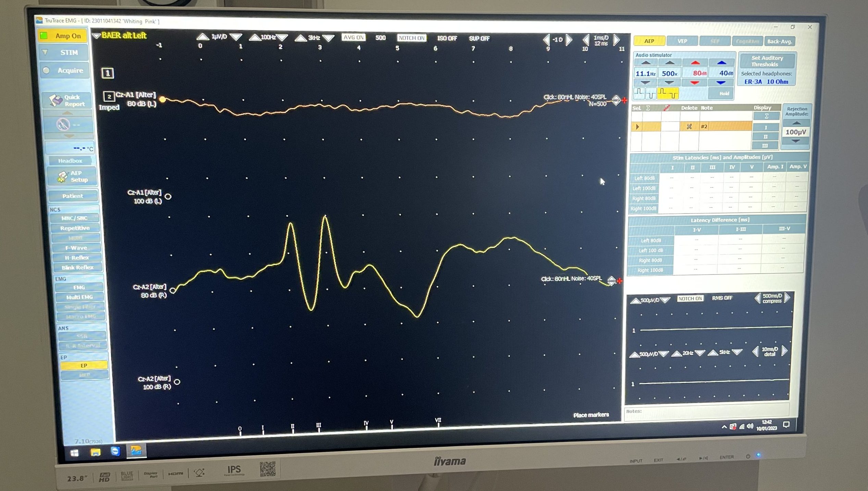The image size is (868, 491).
Task: Open Blink Reflex study
Action: click(x=77, y=267)
